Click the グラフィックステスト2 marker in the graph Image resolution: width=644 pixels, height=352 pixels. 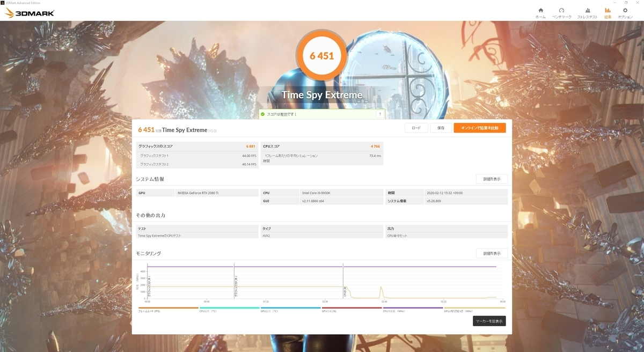[x=236, y=287]
